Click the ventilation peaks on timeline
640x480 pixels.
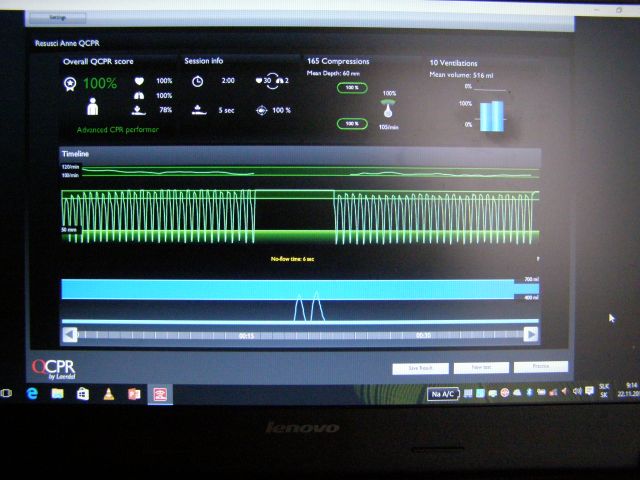point(307,307)
